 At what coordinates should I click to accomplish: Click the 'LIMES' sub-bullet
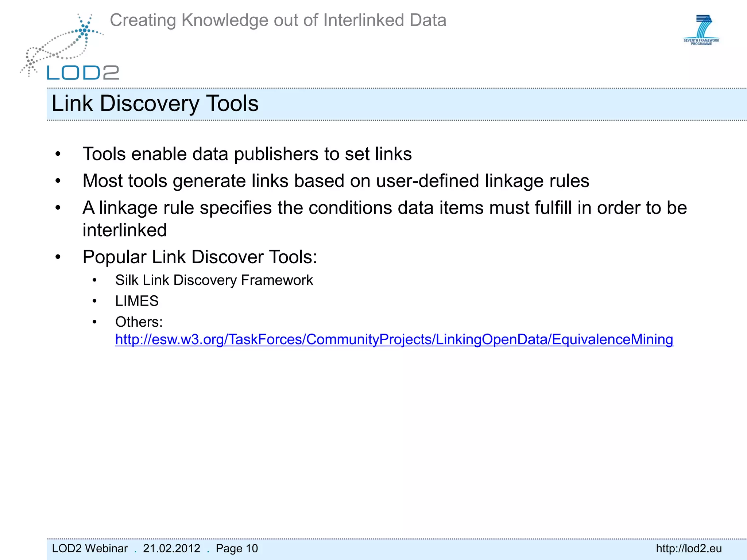[137, 301]
